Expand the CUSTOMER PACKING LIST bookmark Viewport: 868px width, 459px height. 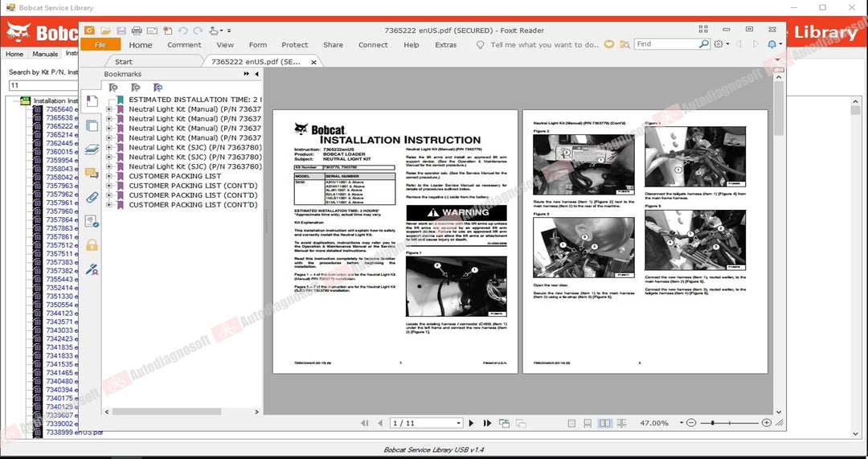(109, 176)
